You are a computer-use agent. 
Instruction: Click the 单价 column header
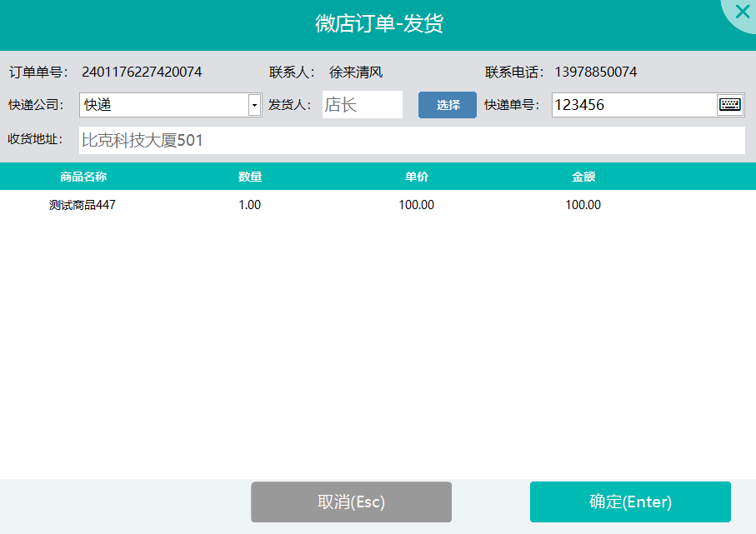pos(417,177)
